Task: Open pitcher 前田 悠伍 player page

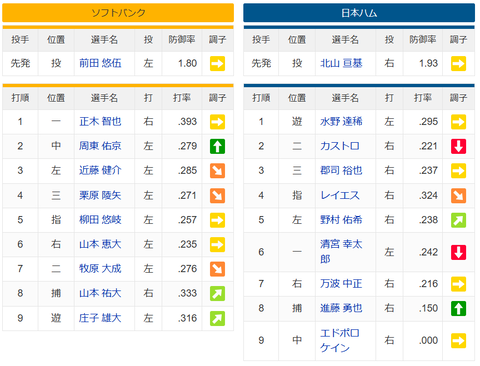Action: click(x=100, y=63)
